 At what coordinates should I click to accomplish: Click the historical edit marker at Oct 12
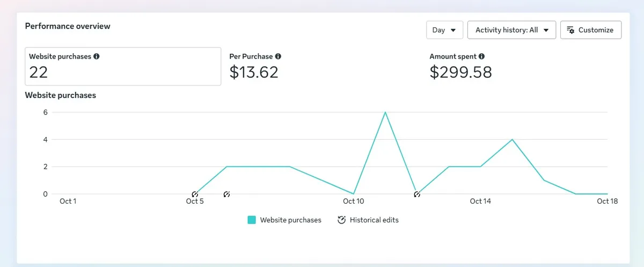pyautogui.click(x=416, y=194)
